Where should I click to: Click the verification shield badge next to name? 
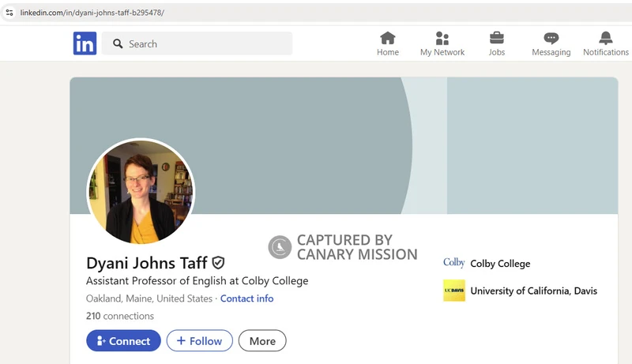click(x=218, y=263)
